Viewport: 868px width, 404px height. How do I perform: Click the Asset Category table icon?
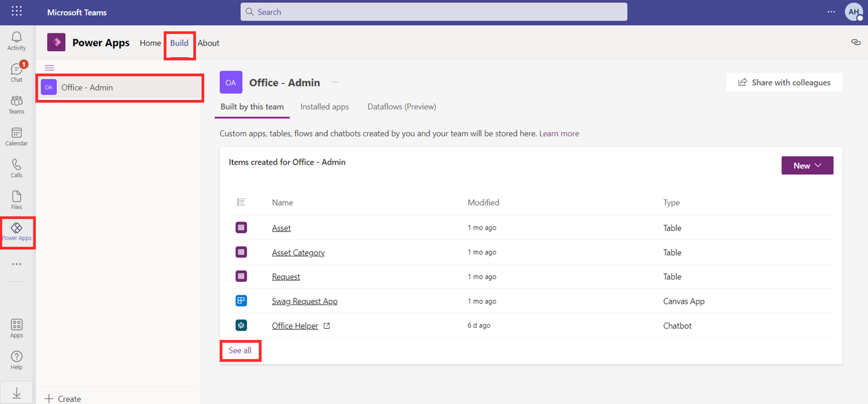[241, 252]
